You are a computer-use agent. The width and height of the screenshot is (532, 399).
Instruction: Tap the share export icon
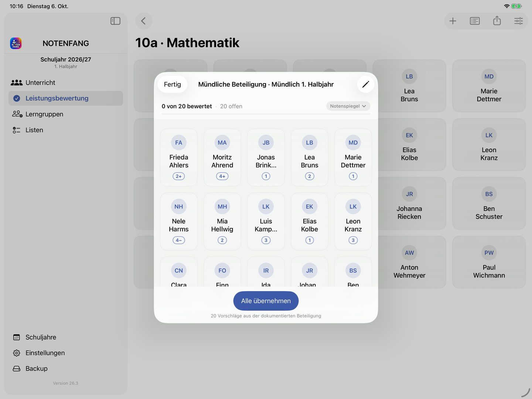click(x=497, y=21)
